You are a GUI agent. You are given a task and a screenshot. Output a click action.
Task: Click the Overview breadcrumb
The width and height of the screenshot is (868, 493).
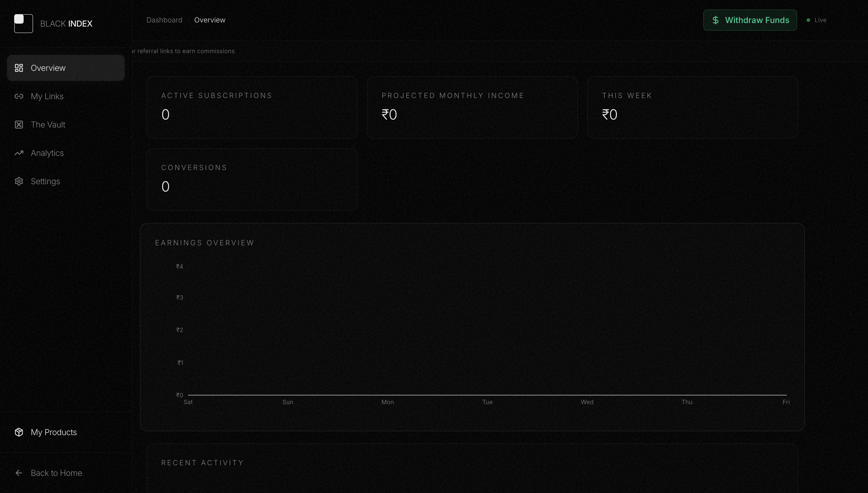(x=210, y=20)
